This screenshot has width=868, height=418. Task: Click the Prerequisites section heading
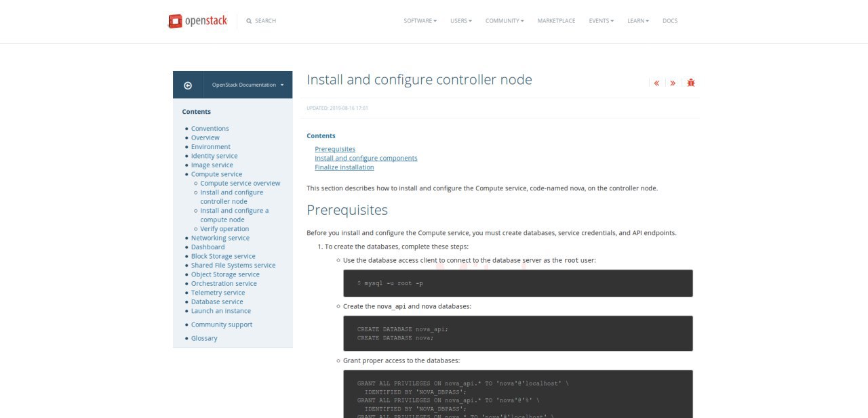[x=347, y=210]
